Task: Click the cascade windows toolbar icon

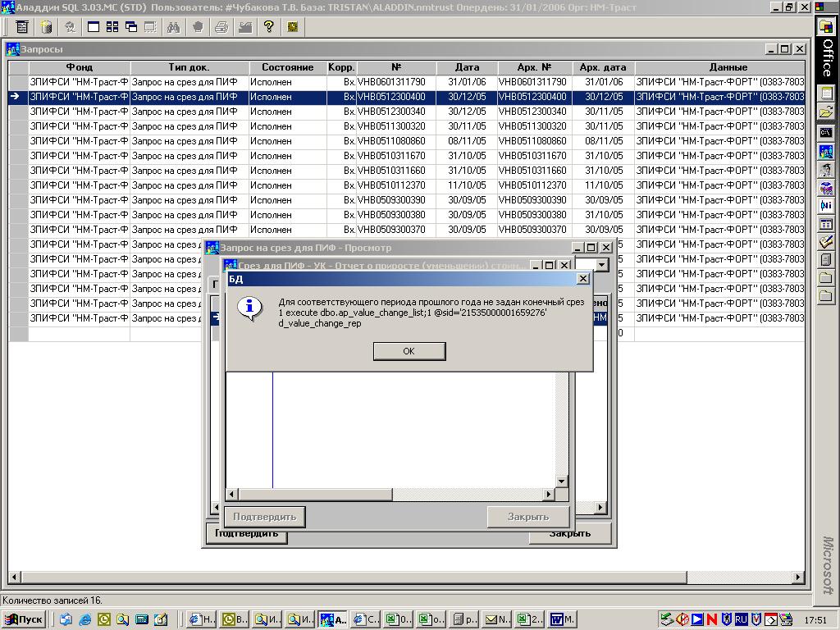Action: point(131,26)
